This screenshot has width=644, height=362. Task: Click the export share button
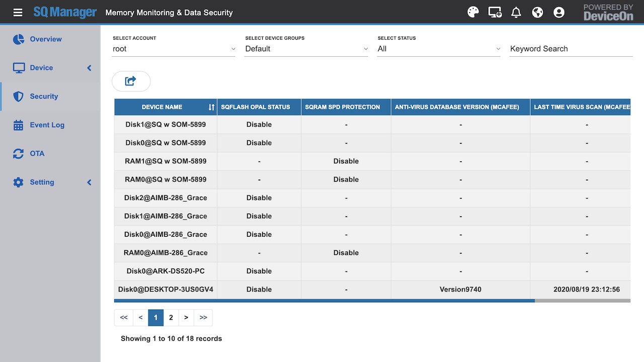tap(131, 81)
